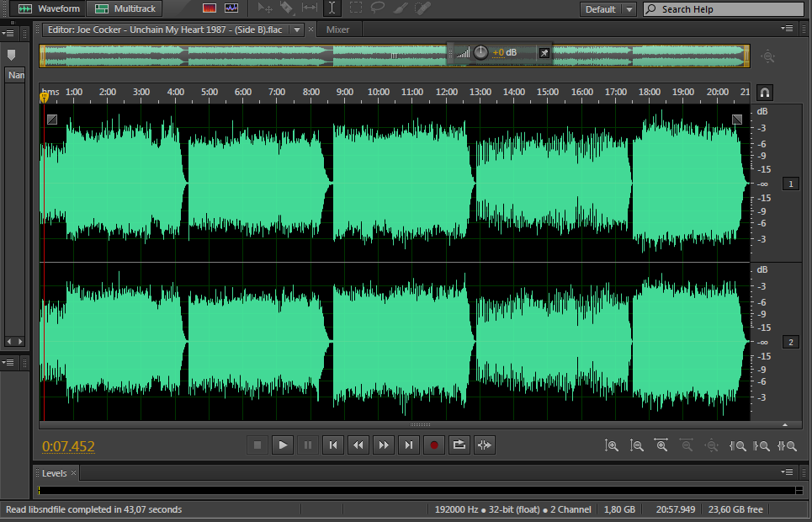Open the Editor file list dropdown

tap(297, 30)
